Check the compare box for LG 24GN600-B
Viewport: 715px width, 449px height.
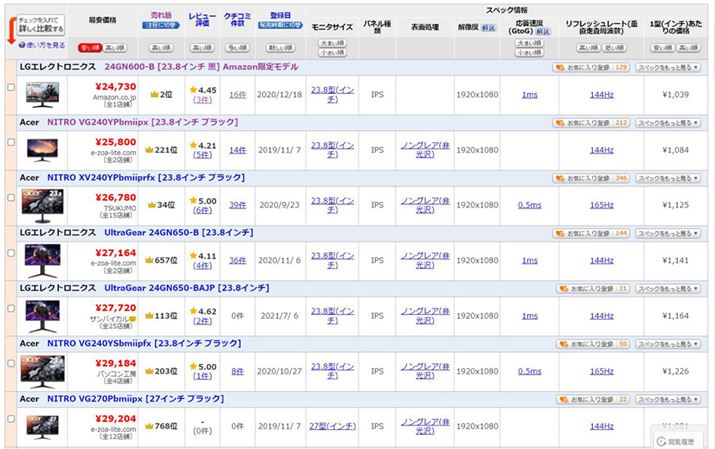pos(11,88)
